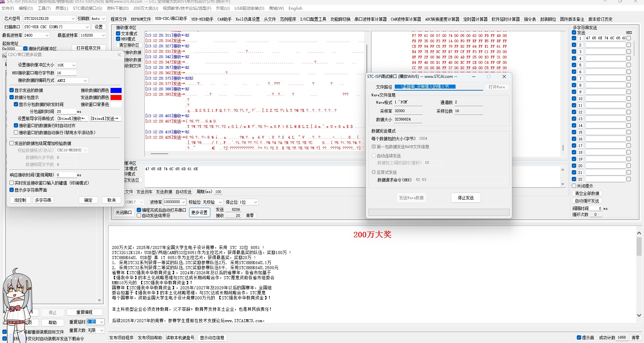Viewport: 644px width, 343px height.
Task: Pick 接收数据的颜色 blue swatch
Action: point(116,90)
